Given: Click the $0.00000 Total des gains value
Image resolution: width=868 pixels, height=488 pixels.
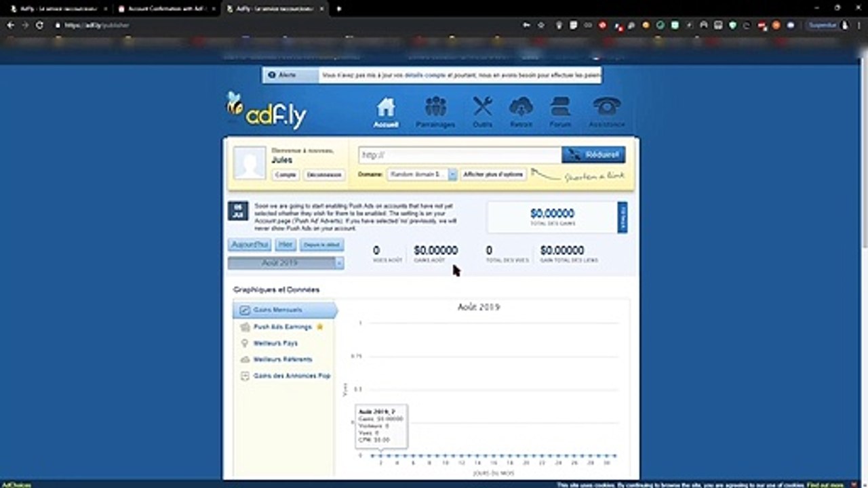Looking at the screenshot, I should [x=552, y=213].
